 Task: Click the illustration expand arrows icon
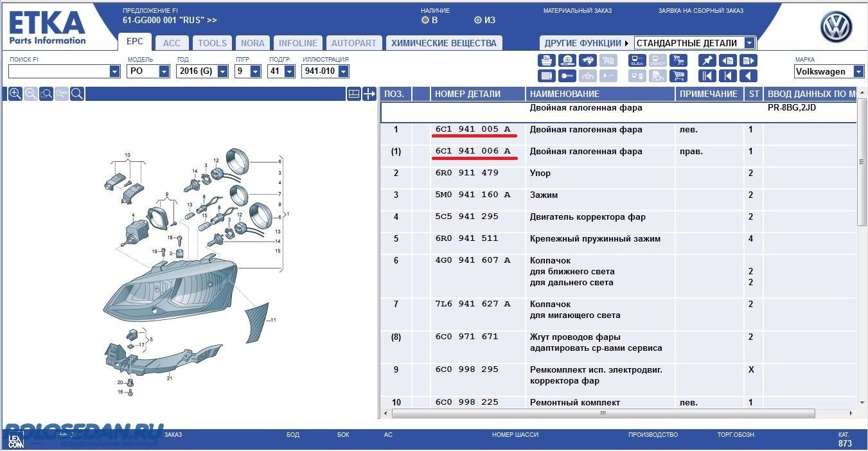[x=369, y=94]
